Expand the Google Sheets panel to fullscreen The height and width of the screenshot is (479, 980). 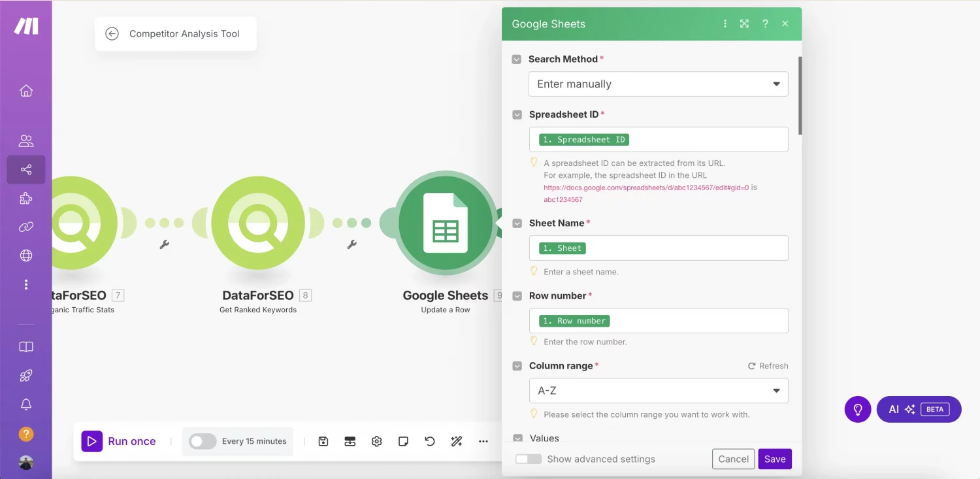click(x=744, y=24)
